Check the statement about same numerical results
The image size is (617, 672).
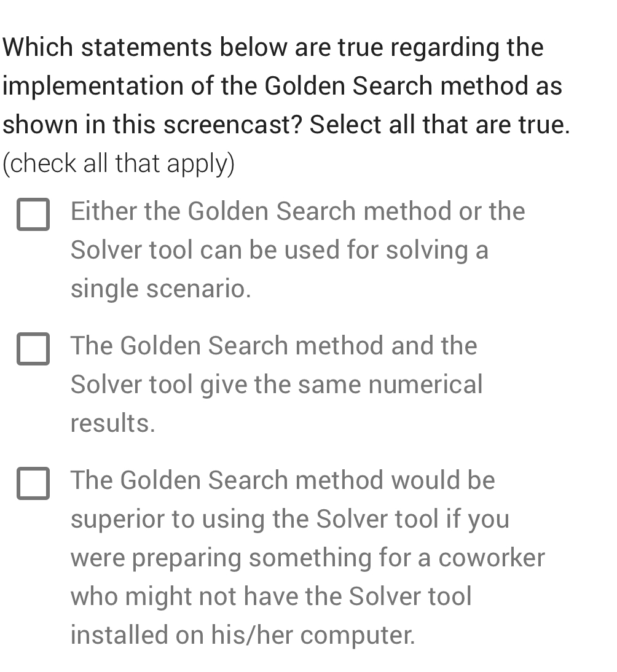[34, 350]
